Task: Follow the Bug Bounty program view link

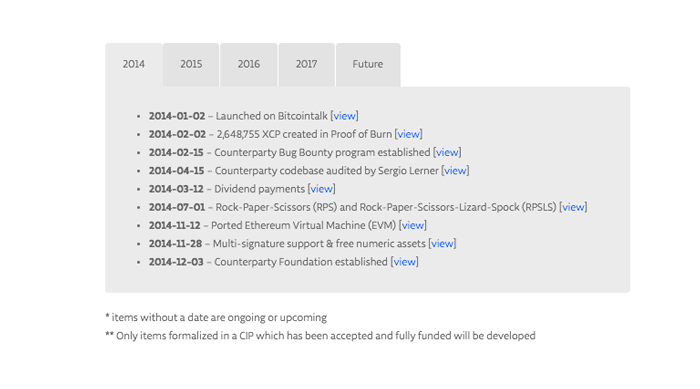Action: [x=447, y=152]
